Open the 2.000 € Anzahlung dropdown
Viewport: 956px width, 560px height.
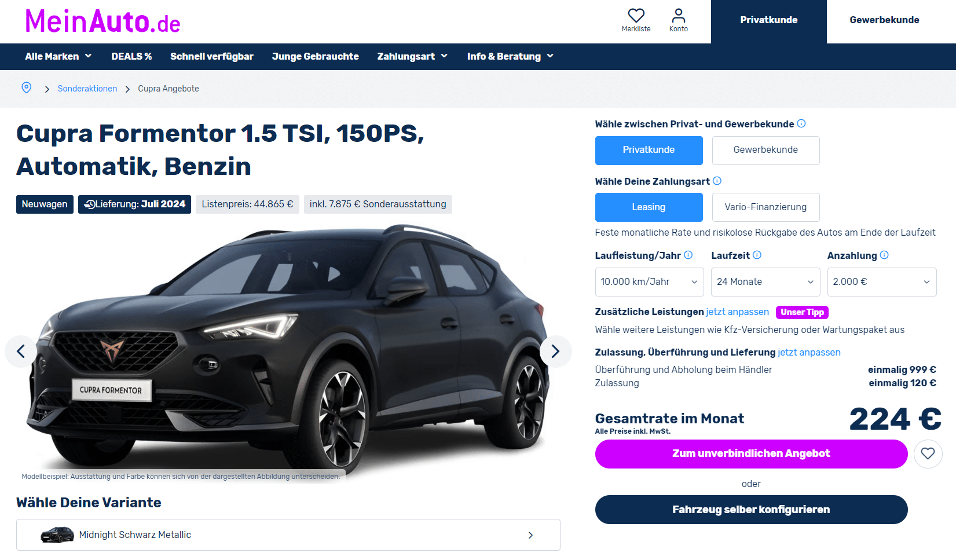pyautogui.click(x=882, y=282)
